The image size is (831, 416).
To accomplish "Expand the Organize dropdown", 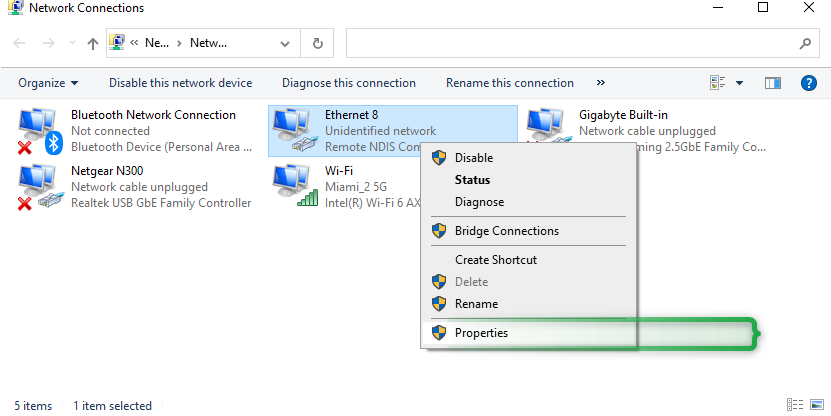I will pyautogui.click(x=48, y=83).
